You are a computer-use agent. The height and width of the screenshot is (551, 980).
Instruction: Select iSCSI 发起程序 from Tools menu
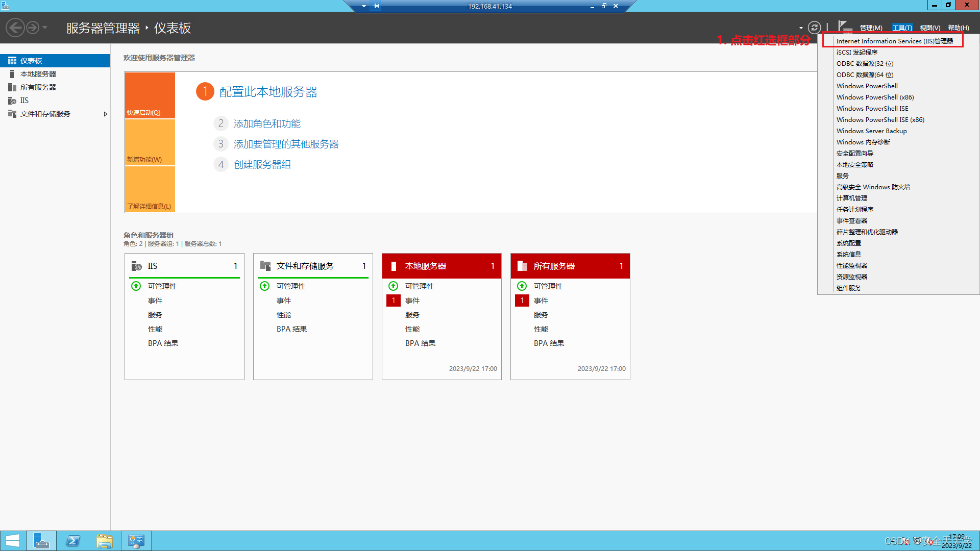857,53
